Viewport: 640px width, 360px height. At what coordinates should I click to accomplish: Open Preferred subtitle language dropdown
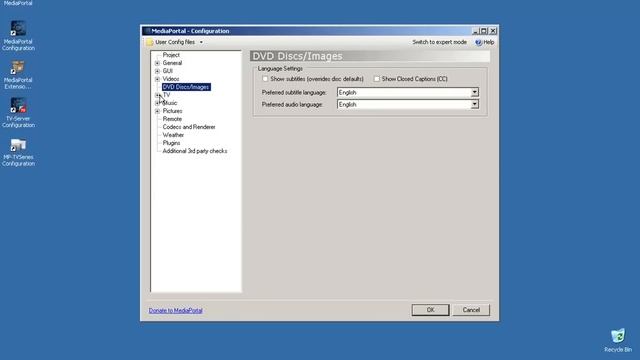(x=474, y=92)
